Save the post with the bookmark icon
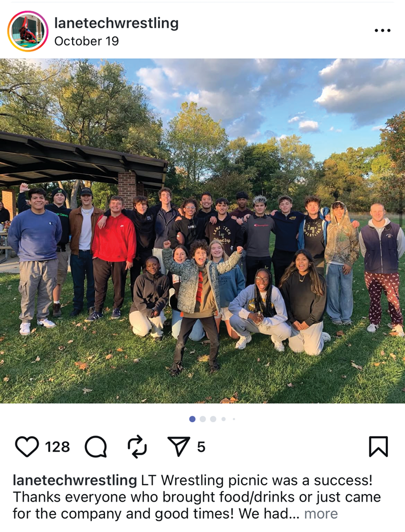This screenshot has height=532, width=405. click(x=378, y=447)
